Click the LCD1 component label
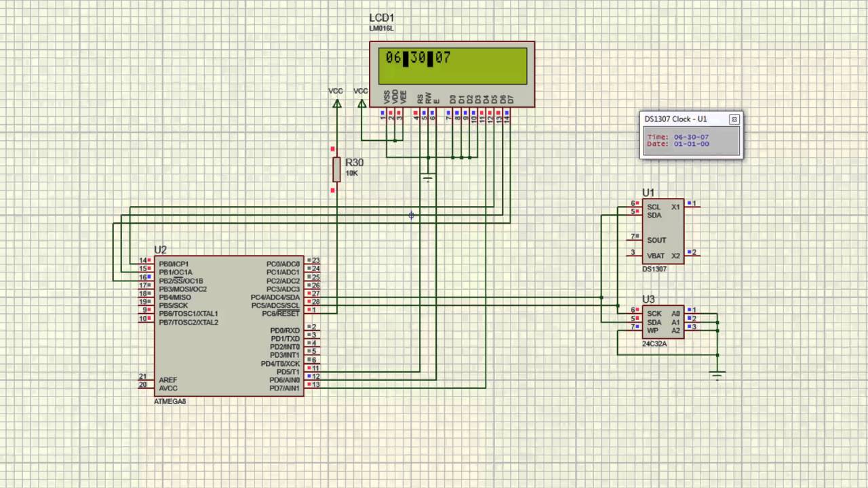 381,18
